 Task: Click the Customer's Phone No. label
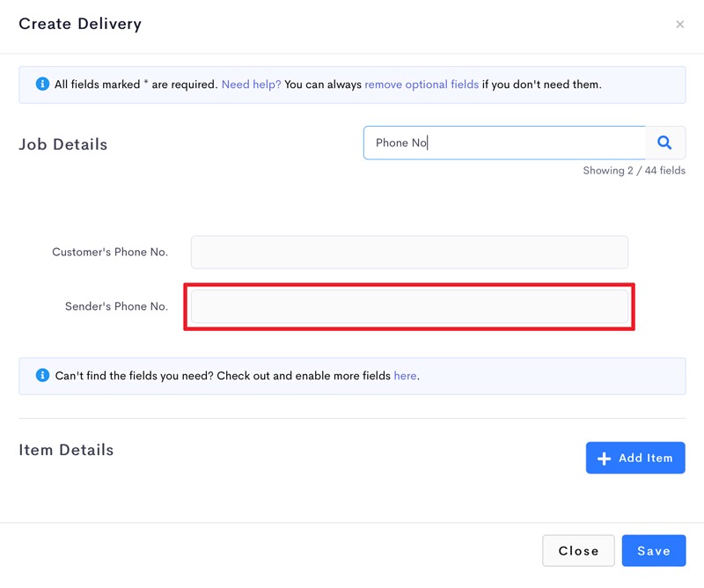(110, 252)
